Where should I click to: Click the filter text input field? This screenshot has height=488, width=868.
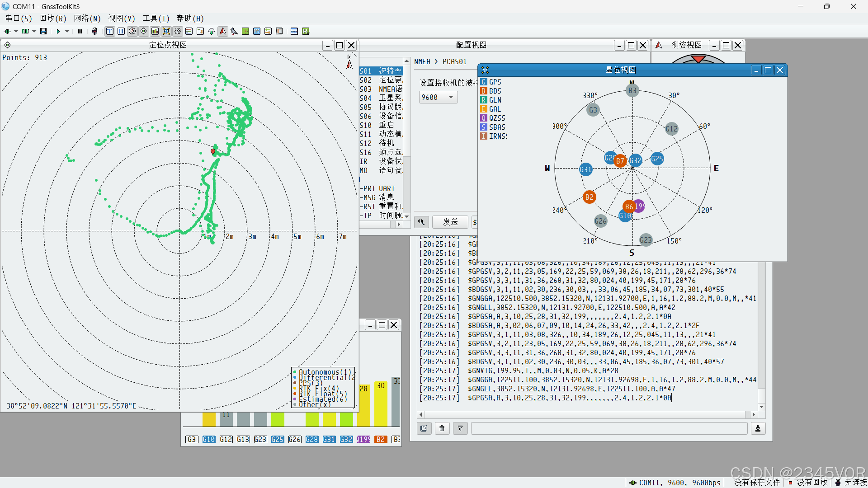pos(609,428)
